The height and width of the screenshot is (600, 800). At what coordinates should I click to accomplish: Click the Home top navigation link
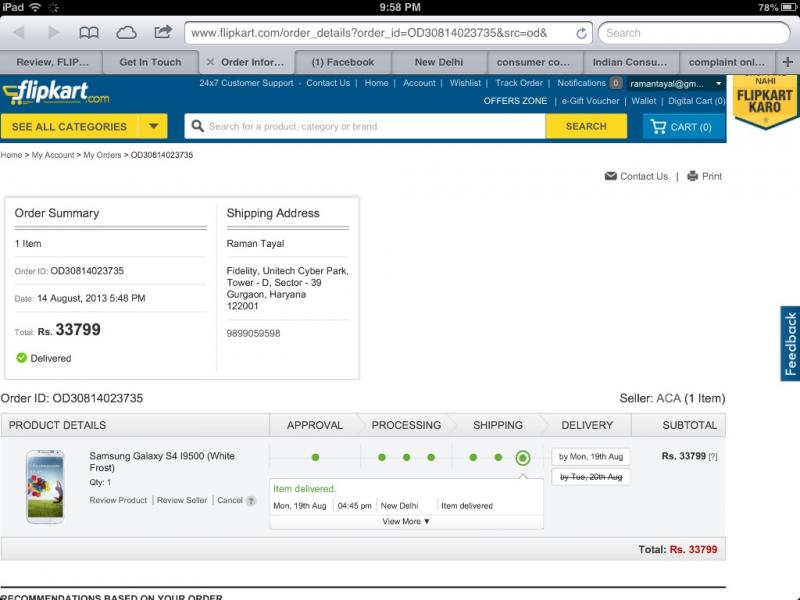point(377,83)
